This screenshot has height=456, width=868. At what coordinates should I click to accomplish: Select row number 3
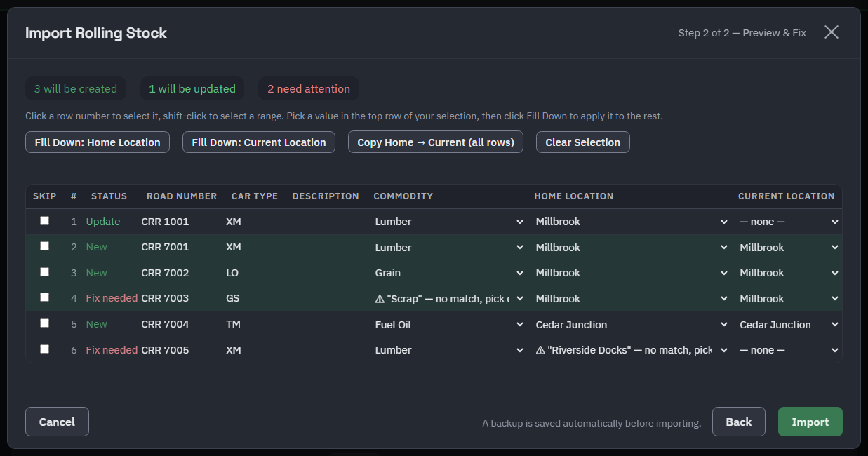(x=74, y=273)
